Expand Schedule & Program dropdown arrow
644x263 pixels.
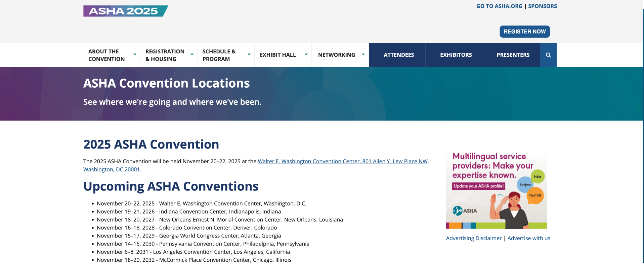point(249,54)
